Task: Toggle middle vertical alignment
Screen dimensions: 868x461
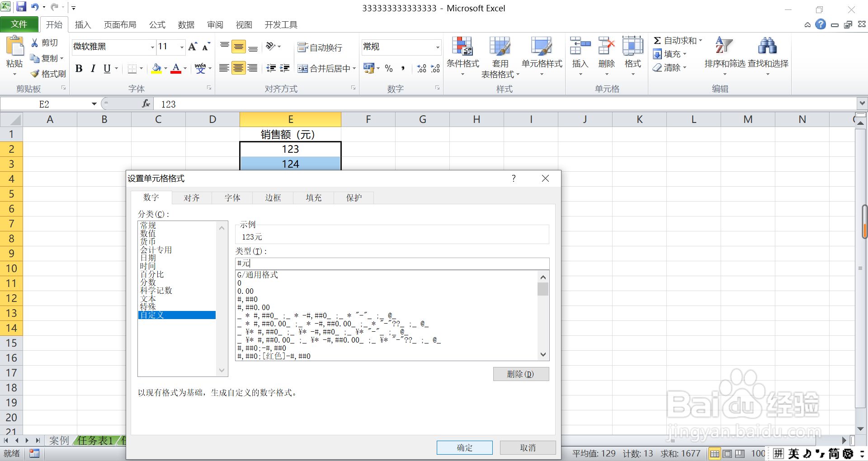Action: tap(239, 47)
